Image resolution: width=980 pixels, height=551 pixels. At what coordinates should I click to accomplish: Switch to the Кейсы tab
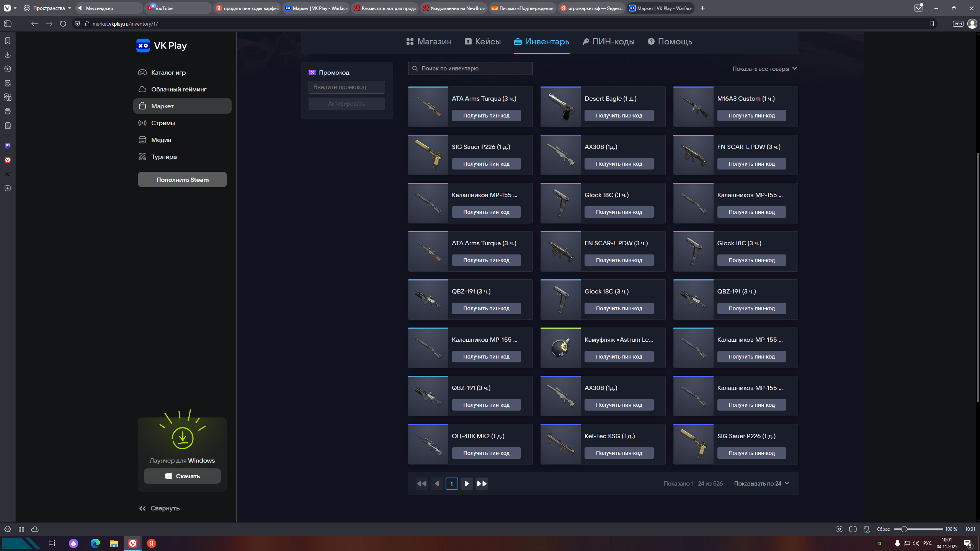click(483, 41)
